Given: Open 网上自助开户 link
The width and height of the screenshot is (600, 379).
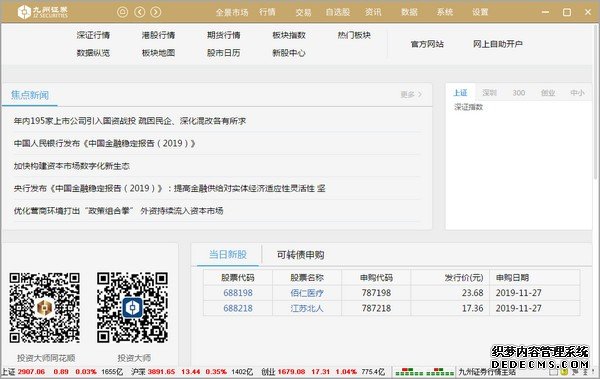Looking at the screenshot, I should pyautogui.click(x=498, y=44).
